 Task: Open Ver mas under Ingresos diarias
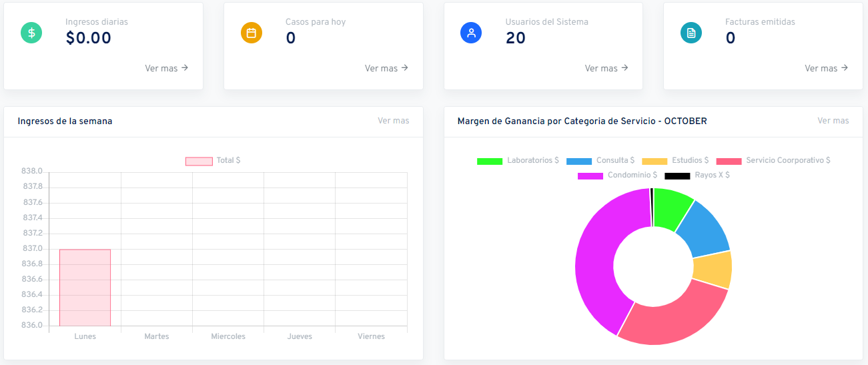coord(166,68)
